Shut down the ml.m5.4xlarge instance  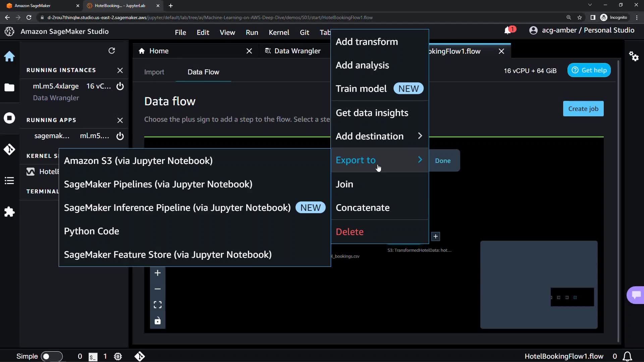(x=120, y=86)
